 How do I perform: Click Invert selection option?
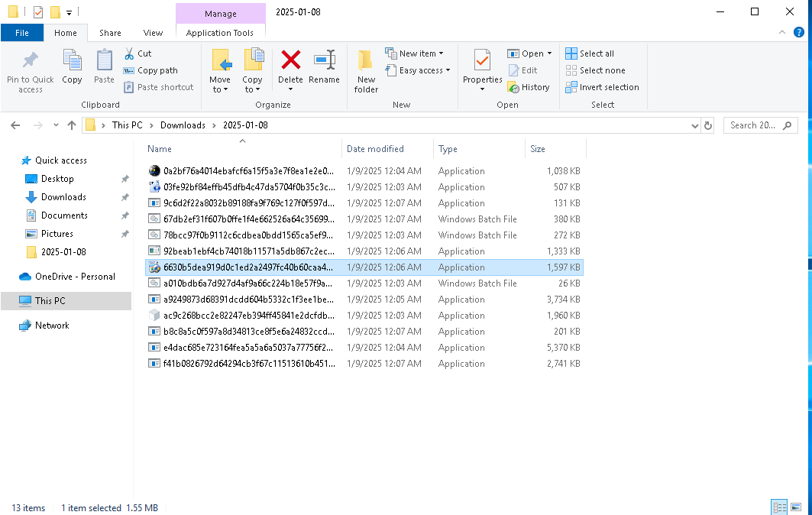click(x=602, y=87)
